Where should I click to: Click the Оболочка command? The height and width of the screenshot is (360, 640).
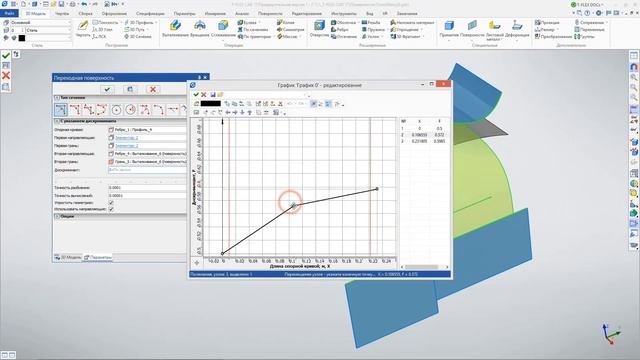[343, 22]
